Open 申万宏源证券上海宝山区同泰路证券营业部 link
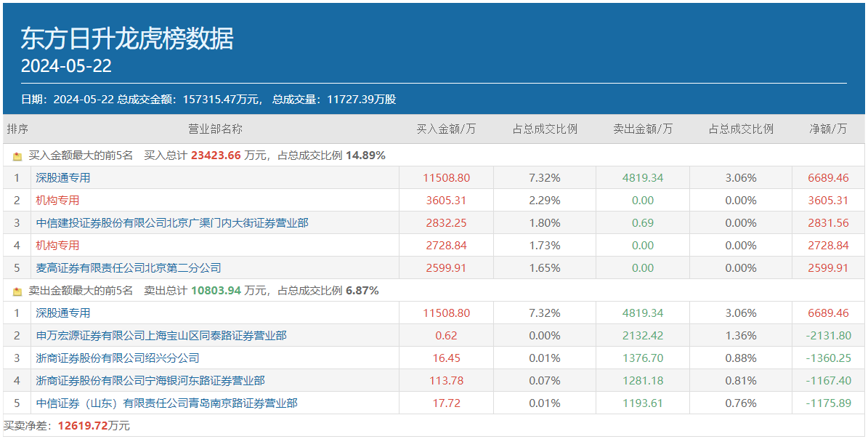 coord(161,336)
